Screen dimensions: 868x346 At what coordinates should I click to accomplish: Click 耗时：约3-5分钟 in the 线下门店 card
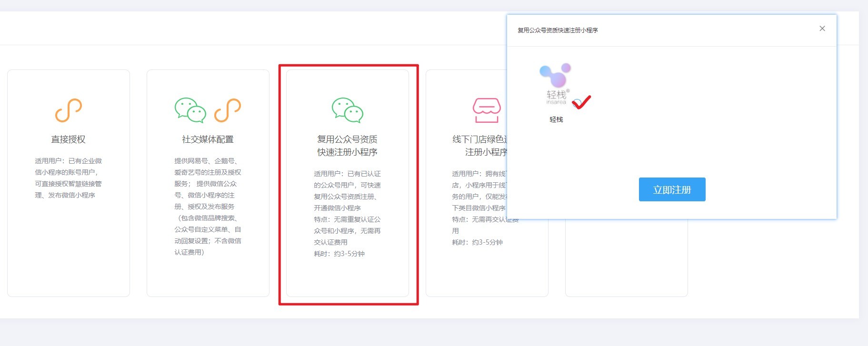[x=477, y=242]
